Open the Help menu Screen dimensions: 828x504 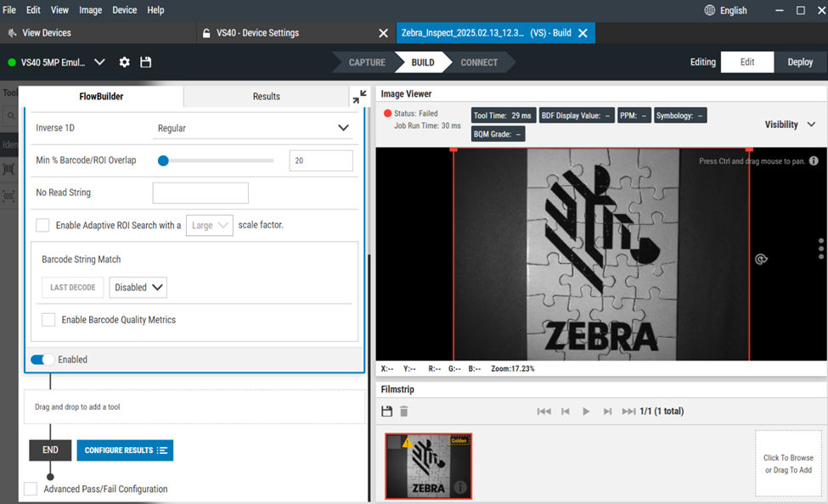pyautogui.click(x=155, y=10)
